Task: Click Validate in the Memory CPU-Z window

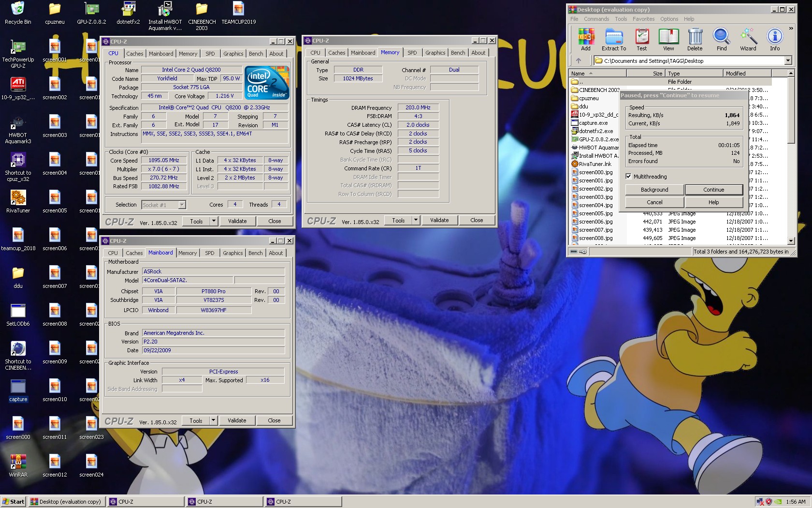Action: point(439,220)
